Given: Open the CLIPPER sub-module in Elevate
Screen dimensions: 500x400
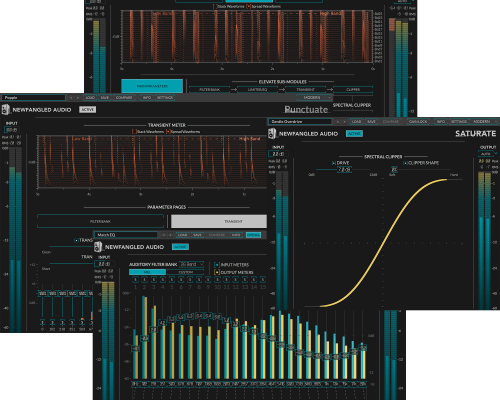Looking at the screenshot, I should (353, 90).
